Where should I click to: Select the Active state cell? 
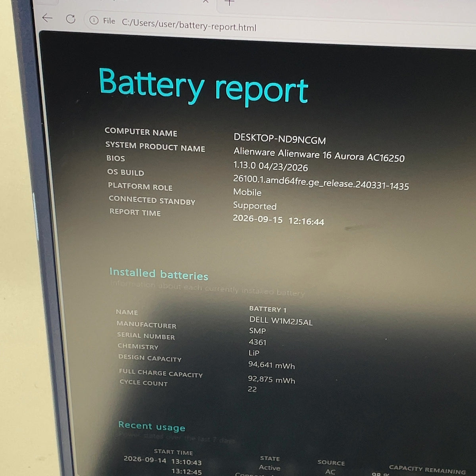(x=269, y=468)
